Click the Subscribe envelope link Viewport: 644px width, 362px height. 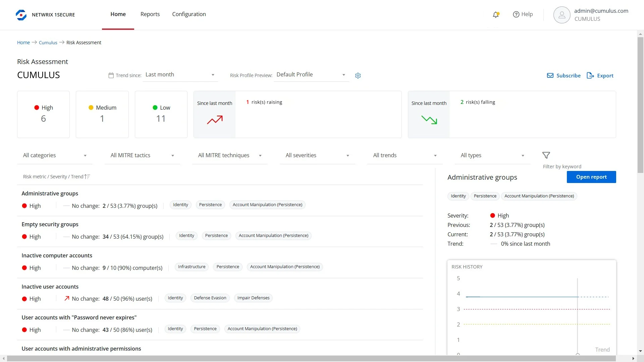pyautogui.click(x=564, y=75)
